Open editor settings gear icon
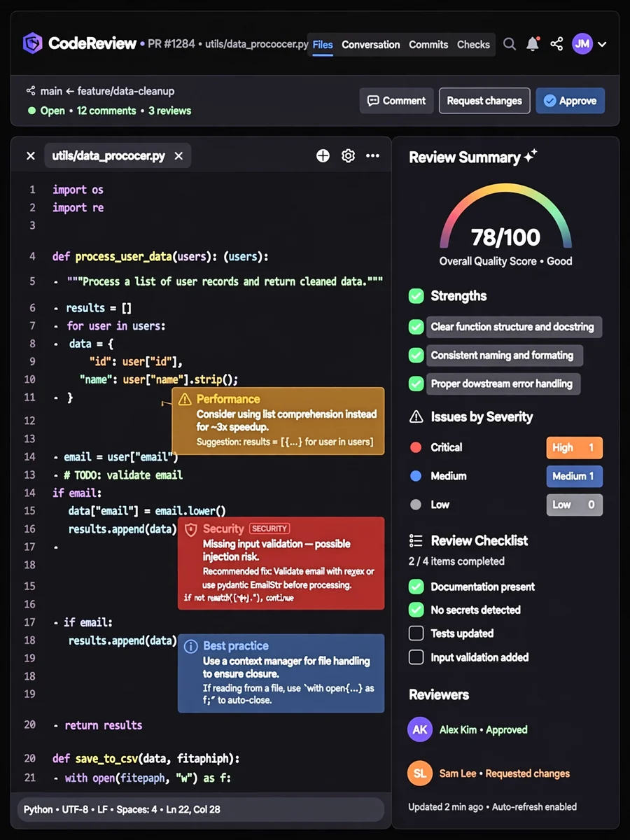Viewport: 630px width, 840px height. (348, 156)
